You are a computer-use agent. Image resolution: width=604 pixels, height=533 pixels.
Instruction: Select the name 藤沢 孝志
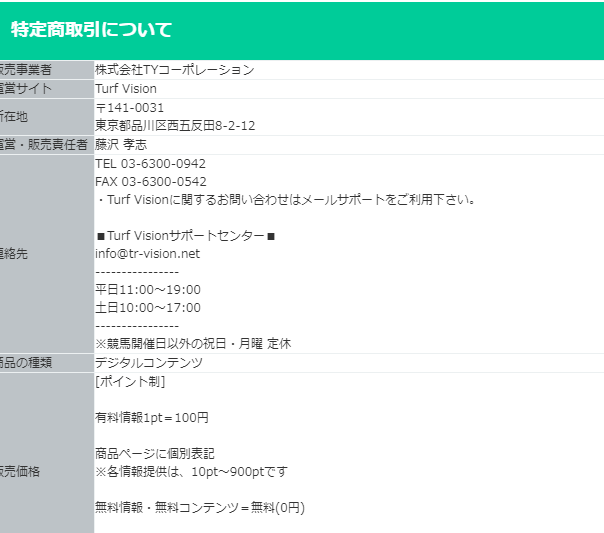pyautogui.click(x=121, y=145)
